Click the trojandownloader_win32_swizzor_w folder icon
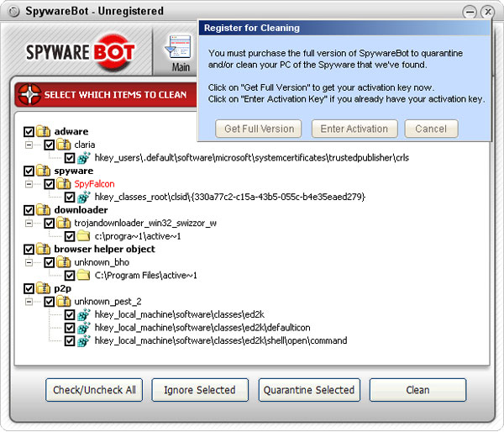504x432 pixels. pyautogui.click(x=64, y=223)
